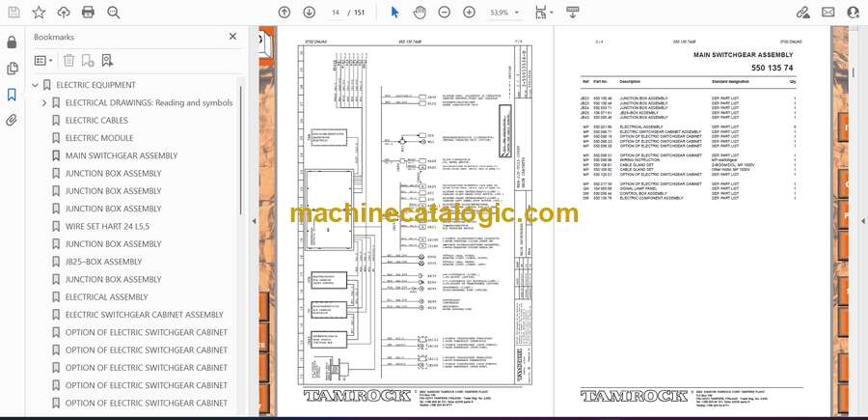Image resolution: width=868 pixels, height=420 pixels.
Task: Share a link to the file
Action: pyautogui.click(x=803, y=13)
